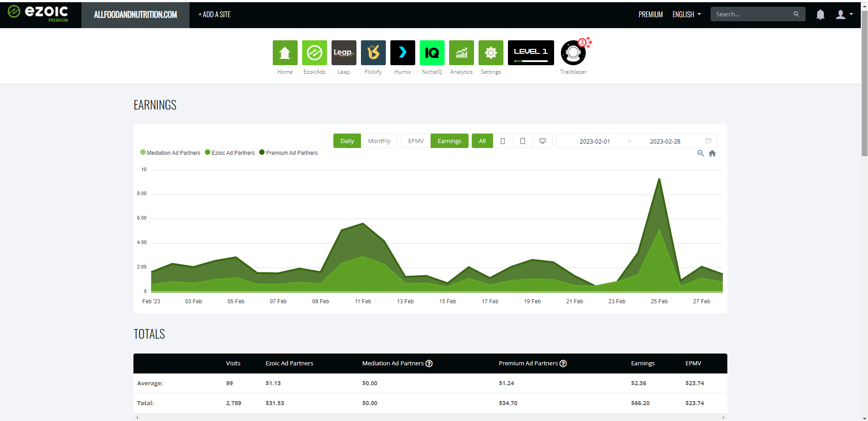
Task: Open the Trailblazer astronaut icon
Action: pos(573,53)
